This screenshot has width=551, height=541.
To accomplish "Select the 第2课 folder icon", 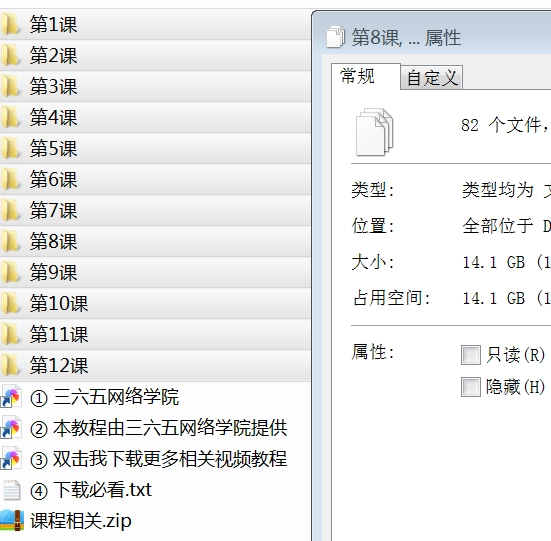I will click(10, 56).
